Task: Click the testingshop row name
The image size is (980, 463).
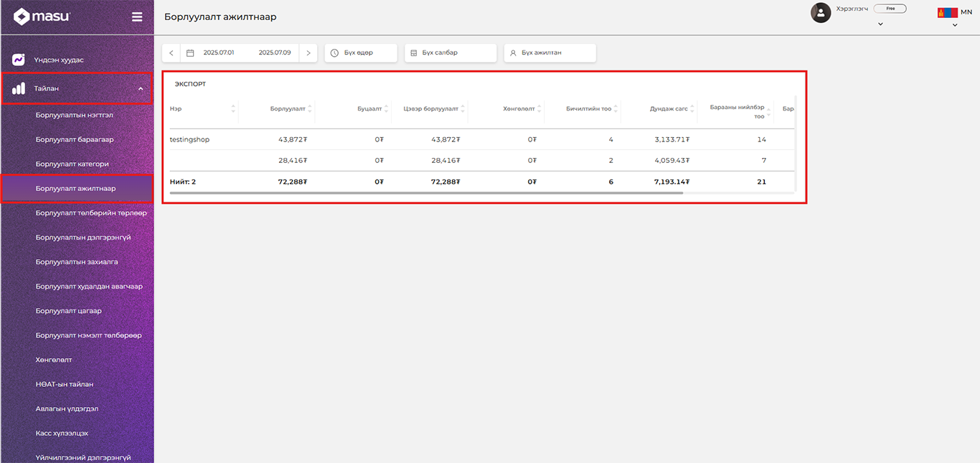Action: [189, 139]
